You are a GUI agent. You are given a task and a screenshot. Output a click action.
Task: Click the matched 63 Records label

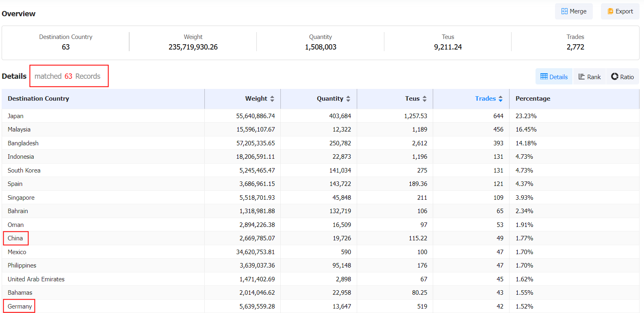pyautogui.click(x=67, y=76)
